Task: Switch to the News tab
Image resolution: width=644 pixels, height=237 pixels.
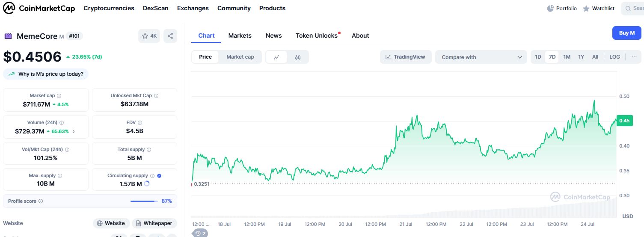Action: point(274,36)
